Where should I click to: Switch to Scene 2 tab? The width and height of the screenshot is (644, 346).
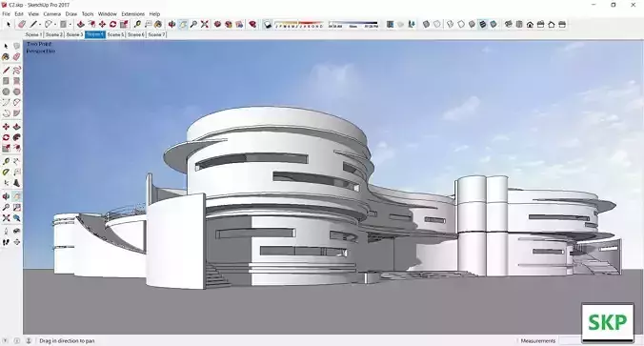54,35
